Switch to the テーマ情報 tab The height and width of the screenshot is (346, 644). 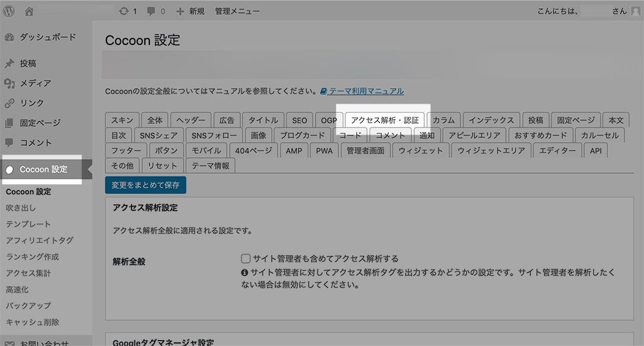[211, 166]
